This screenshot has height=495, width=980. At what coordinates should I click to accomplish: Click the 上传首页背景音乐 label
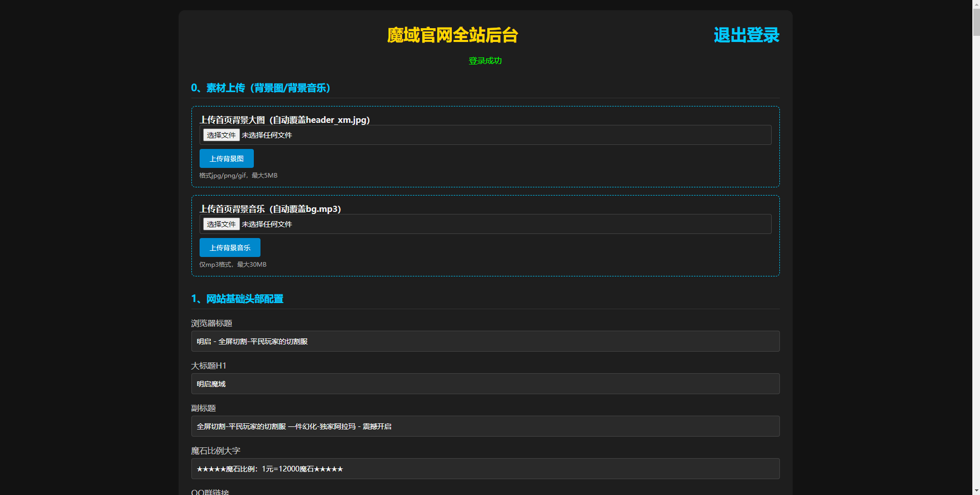point(270,209)
